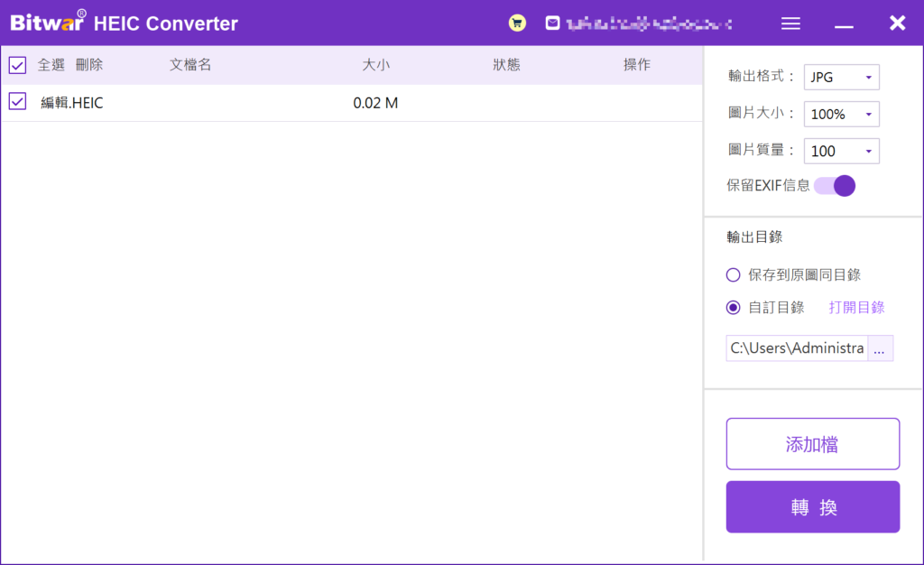Click the blurred email address text
The width and height of the screenshot is (924, 565).
tap(649, 23)
